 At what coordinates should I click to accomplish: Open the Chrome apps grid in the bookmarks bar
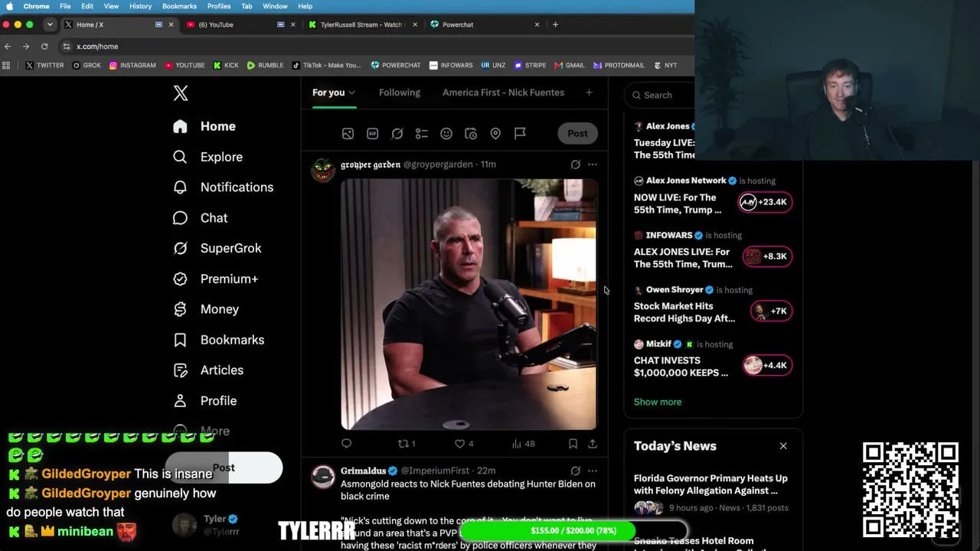point(7,66)
